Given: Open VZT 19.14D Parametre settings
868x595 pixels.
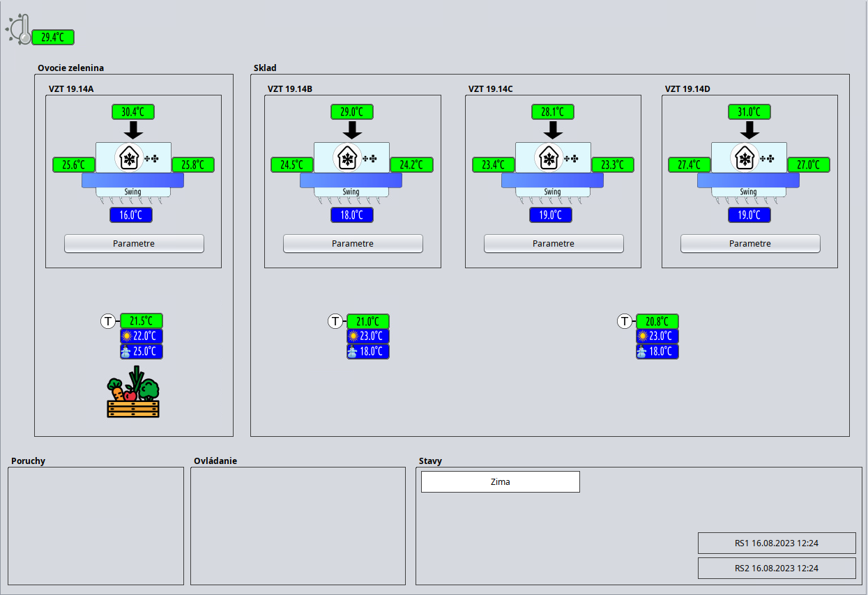Looking at the screenshot, I should [750, 244].
